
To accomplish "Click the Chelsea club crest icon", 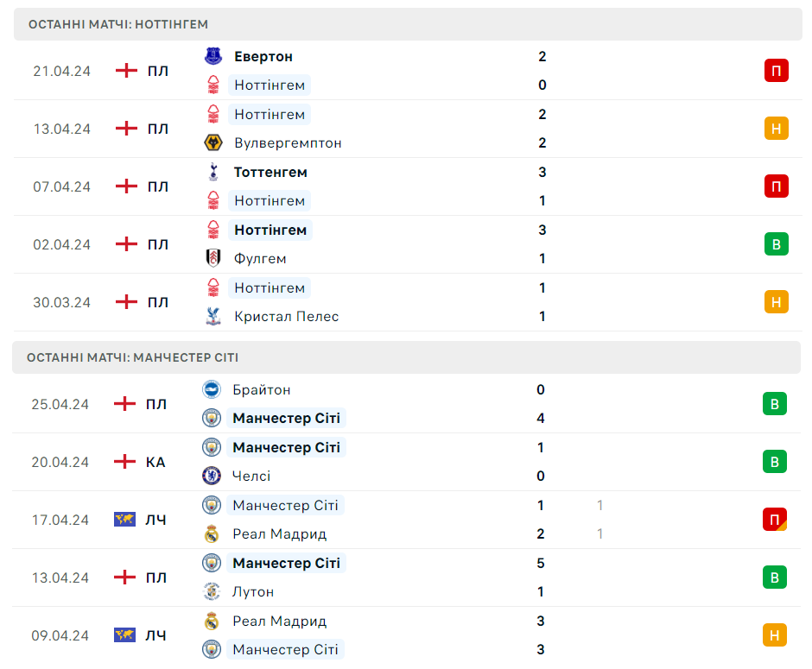I will [x=211, y=476].
